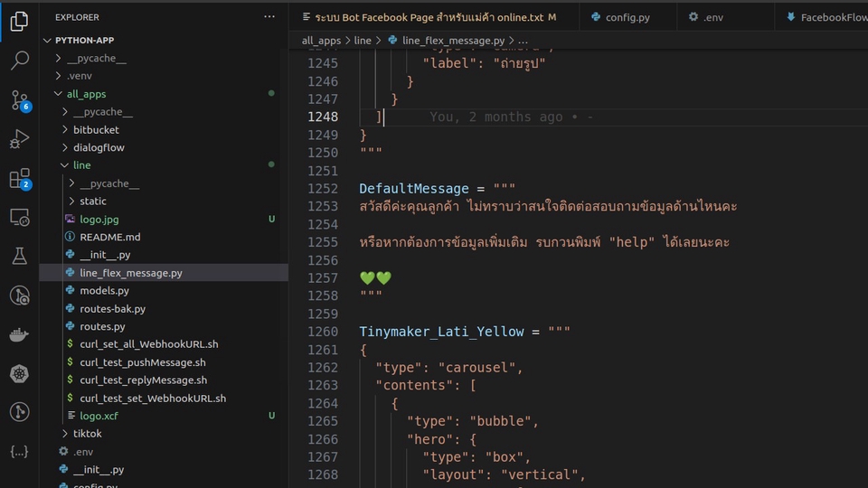Collapse the PYTHON-APP root folder
The image size is (868, 488).
click(x=48, y=41)
